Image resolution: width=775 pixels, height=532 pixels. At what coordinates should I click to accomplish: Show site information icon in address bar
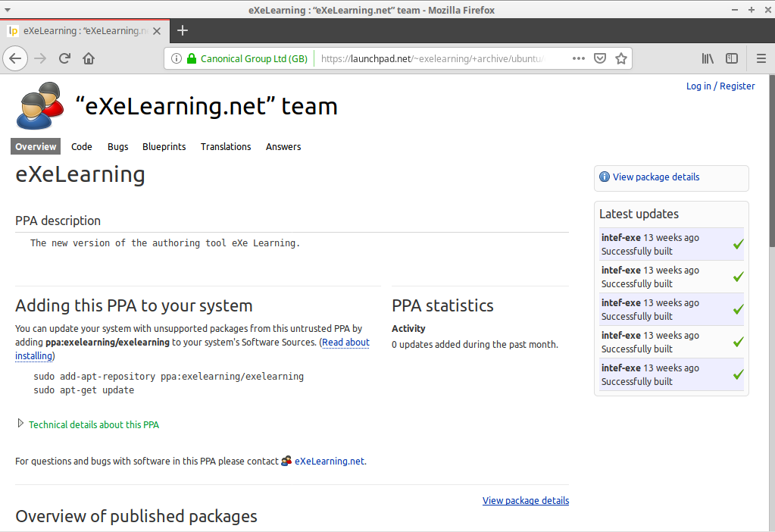click(x=176, y=59)
